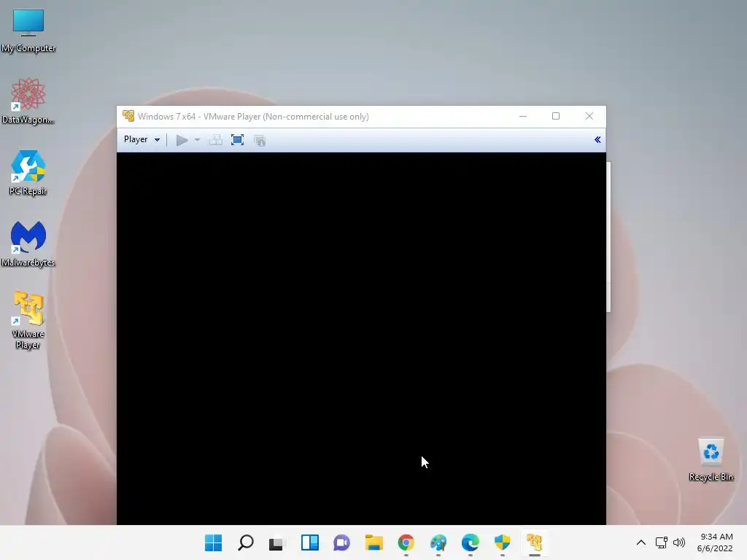Click the Unity mode toolbar icon

click(x=260, y=140)
